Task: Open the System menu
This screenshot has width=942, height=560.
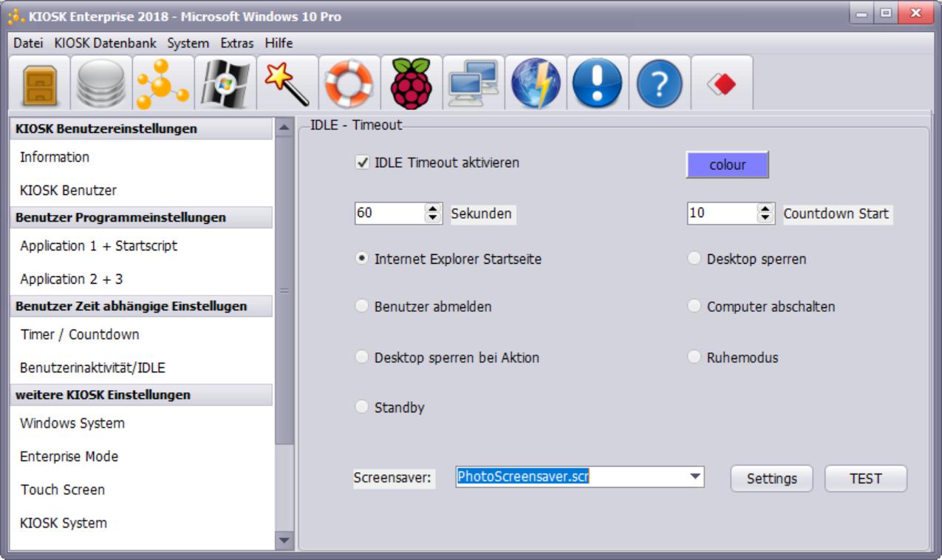Action: (x=188, y=44)
